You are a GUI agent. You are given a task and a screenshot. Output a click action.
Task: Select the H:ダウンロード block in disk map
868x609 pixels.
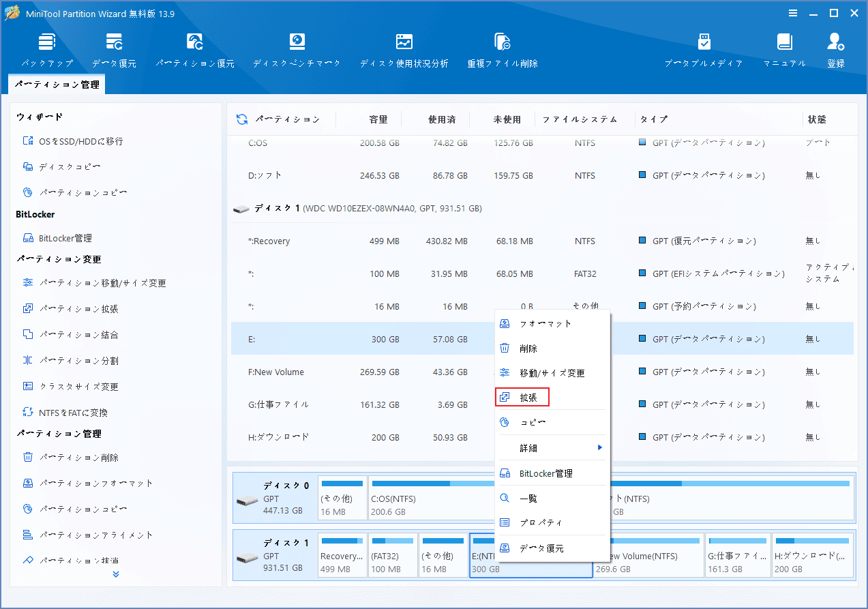[x=813, y=555]
